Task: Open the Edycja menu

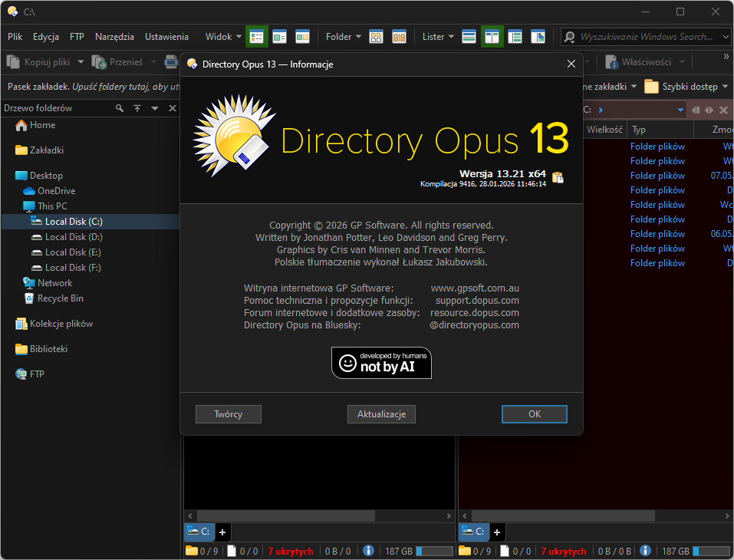Action: [46, 37]
